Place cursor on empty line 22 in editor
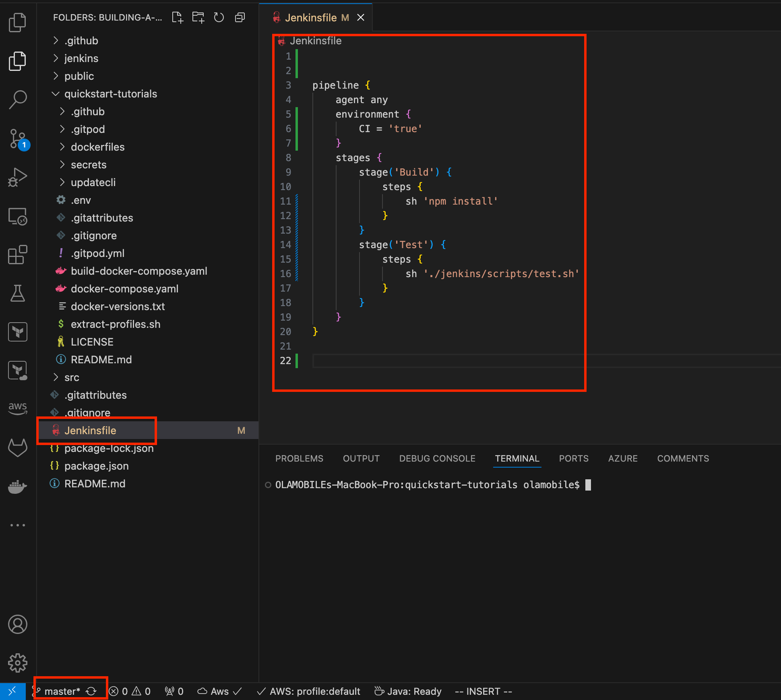Viewport: 781px width, 700px height. [x=546, y=360]
